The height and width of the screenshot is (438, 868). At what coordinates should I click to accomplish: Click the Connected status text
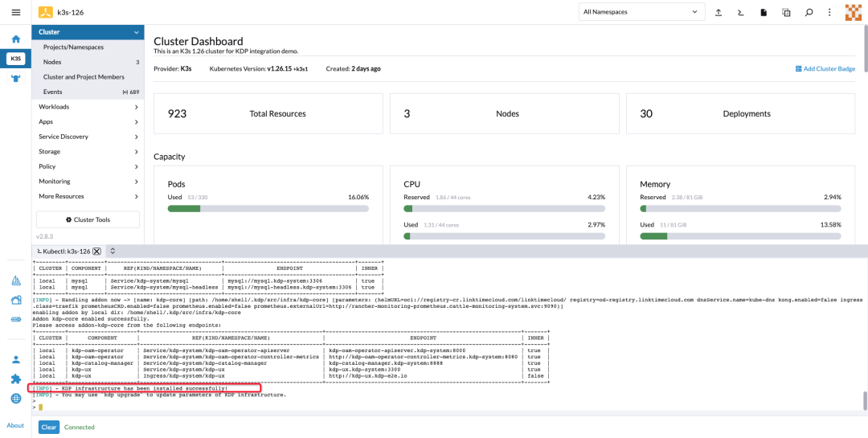point(79,427)
